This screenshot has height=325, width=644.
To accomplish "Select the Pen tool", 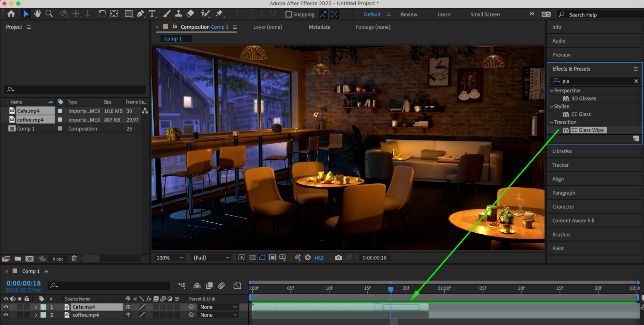I will pyautogui.click(x=140, y=14).
